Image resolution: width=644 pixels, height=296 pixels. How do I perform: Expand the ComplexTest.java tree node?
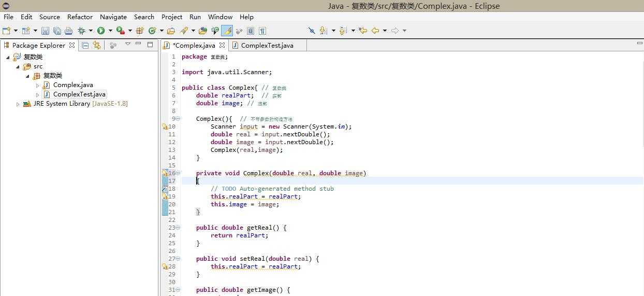37,94
